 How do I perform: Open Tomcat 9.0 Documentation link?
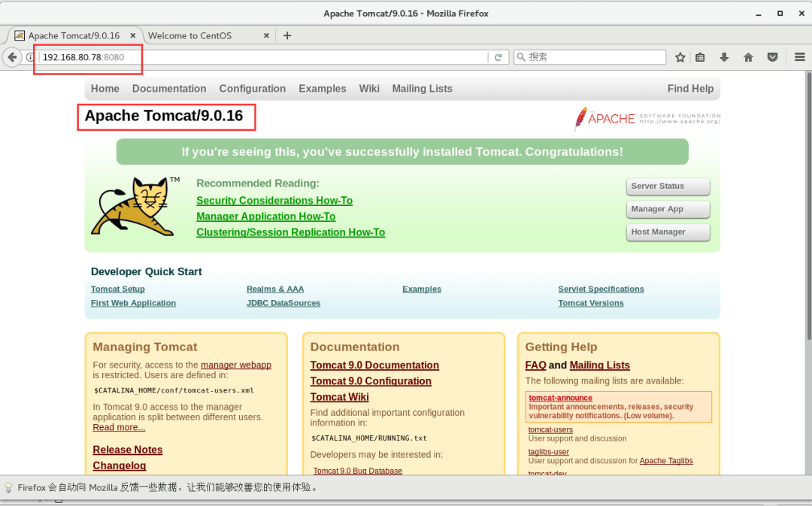pyautogui.click(x=374, y=365)
